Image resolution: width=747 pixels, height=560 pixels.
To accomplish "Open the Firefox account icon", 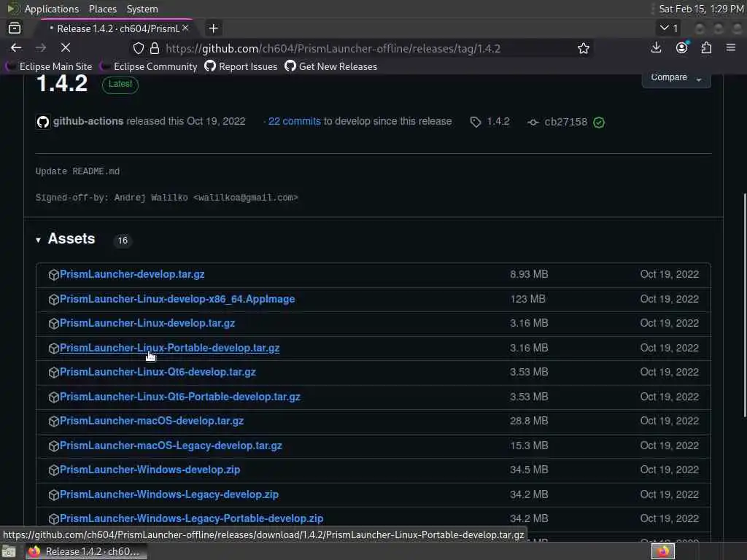I will click(x=682, y=47).
